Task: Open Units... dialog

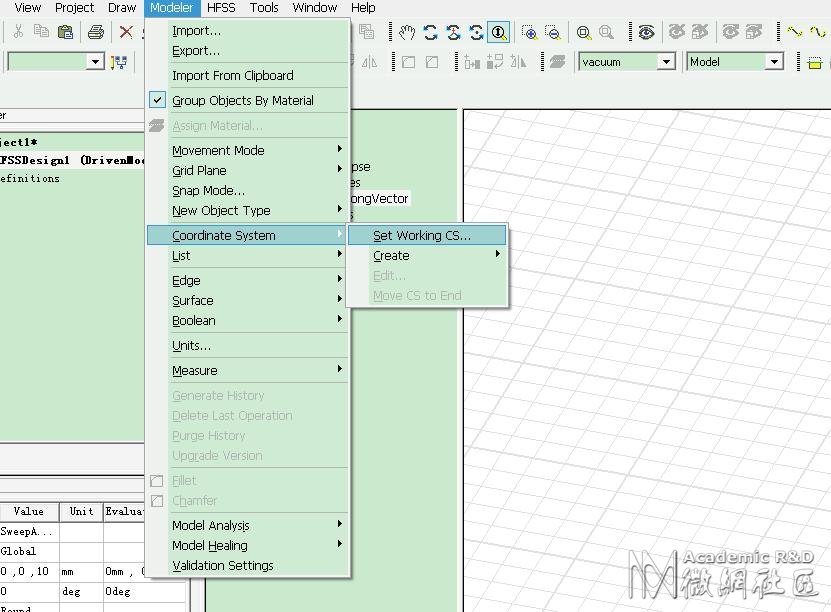Action: coord(247,345)
